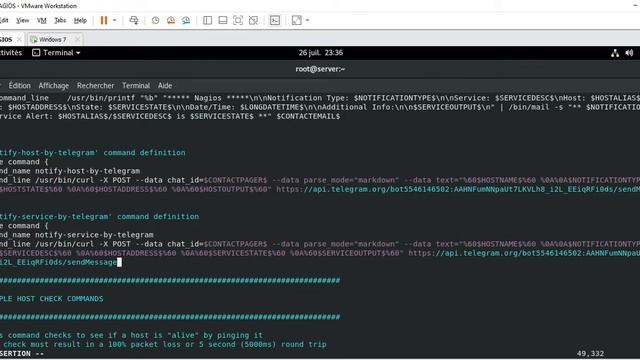Click the notify-host-by-telegram command name
Viewport: 640px width, 360px height.
point(87,171)
